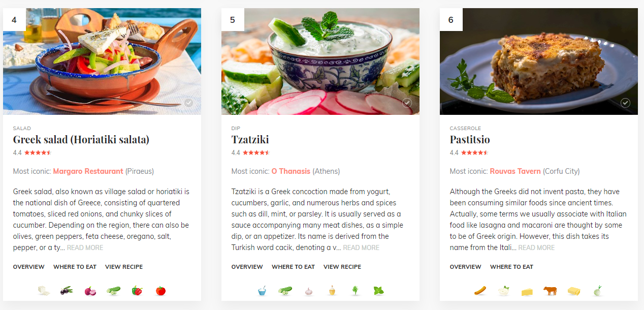
Task: Open the Margaro Restaurant link
Action: click(88, 171)
